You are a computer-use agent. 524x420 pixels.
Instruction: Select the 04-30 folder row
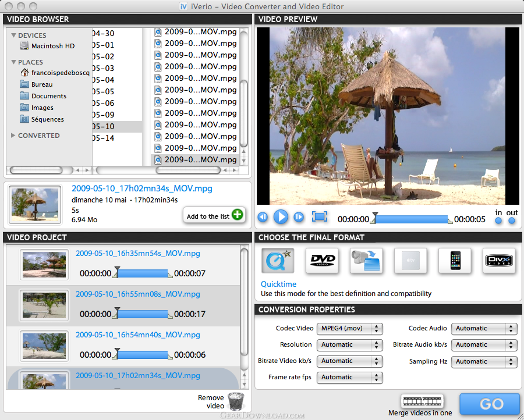(117, 33)
